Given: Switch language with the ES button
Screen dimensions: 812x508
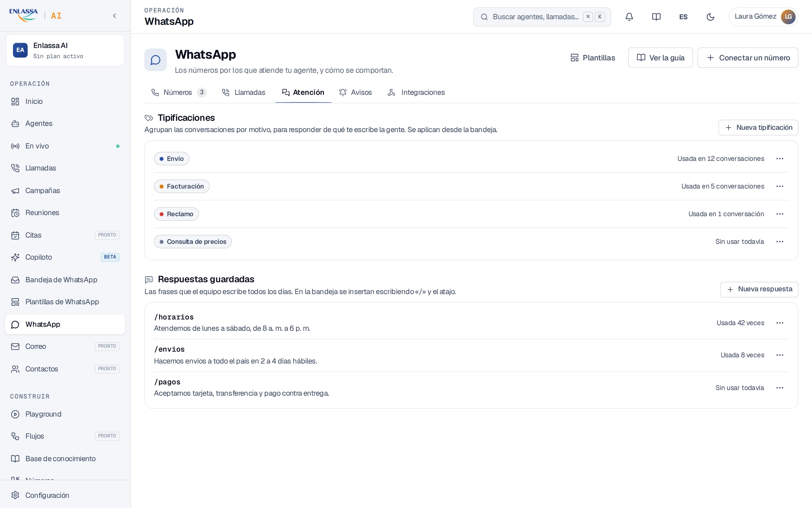Looking at the screenshot, I should click(x=683, y=17).
